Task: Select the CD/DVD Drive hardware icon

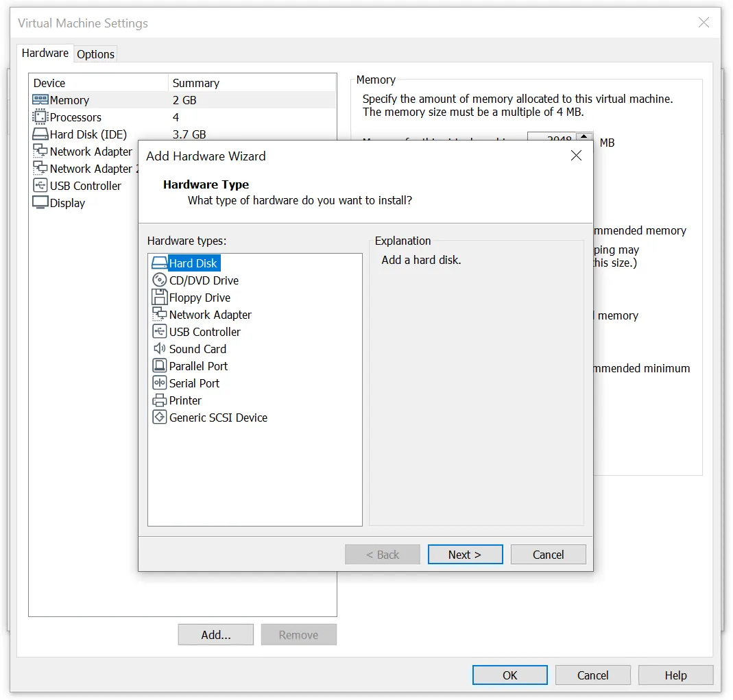Action: (159, 280)
